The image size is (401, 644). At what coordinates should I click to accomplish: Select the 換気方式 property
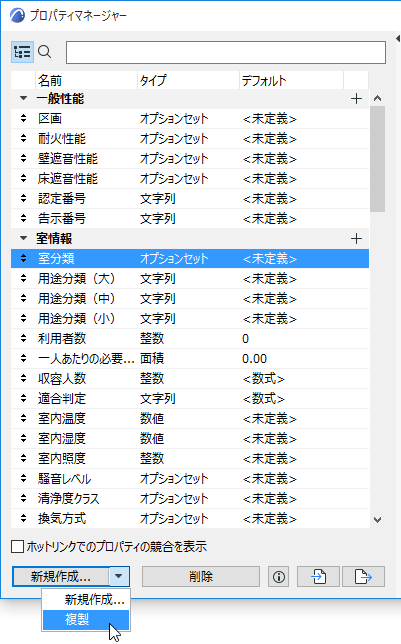coord(190,518)
